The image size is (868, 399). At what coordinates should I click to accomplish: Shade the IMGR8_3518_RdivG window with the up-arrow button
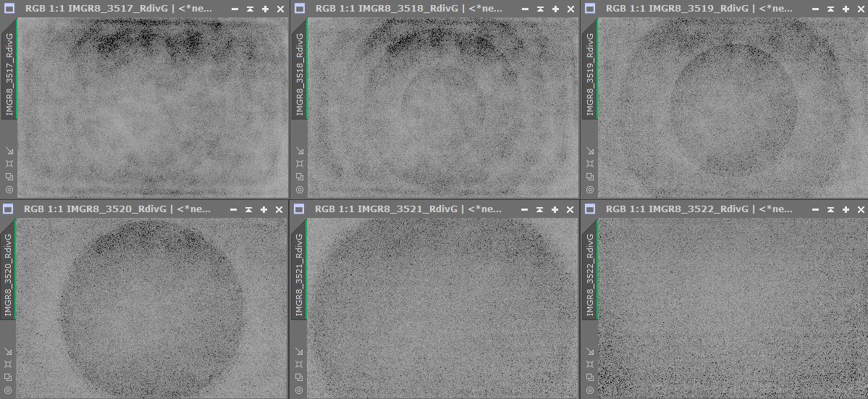pos(540,9)
